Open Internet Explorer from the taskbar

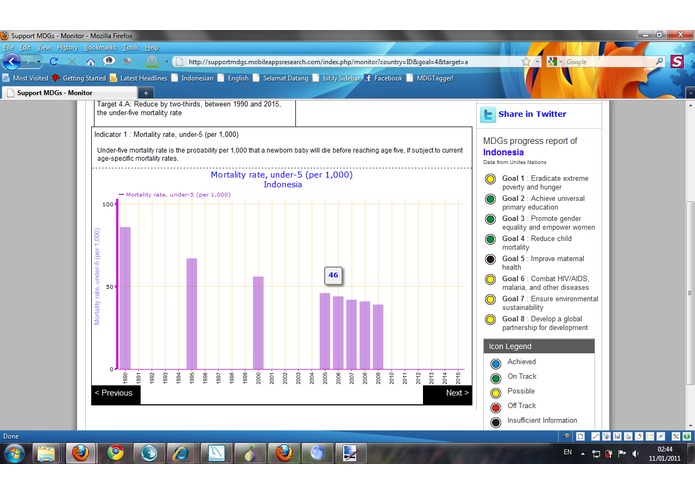180,453
